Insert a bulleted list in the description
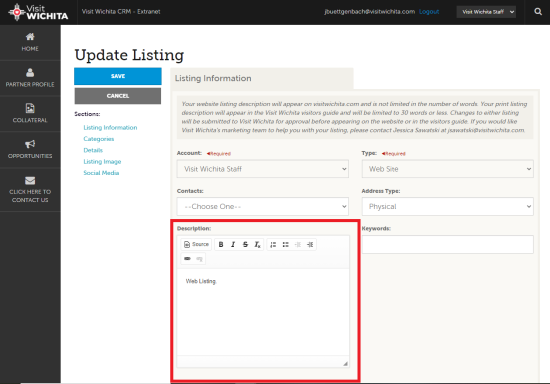This screenshot has width=550, height=384. tap(286, 244)
